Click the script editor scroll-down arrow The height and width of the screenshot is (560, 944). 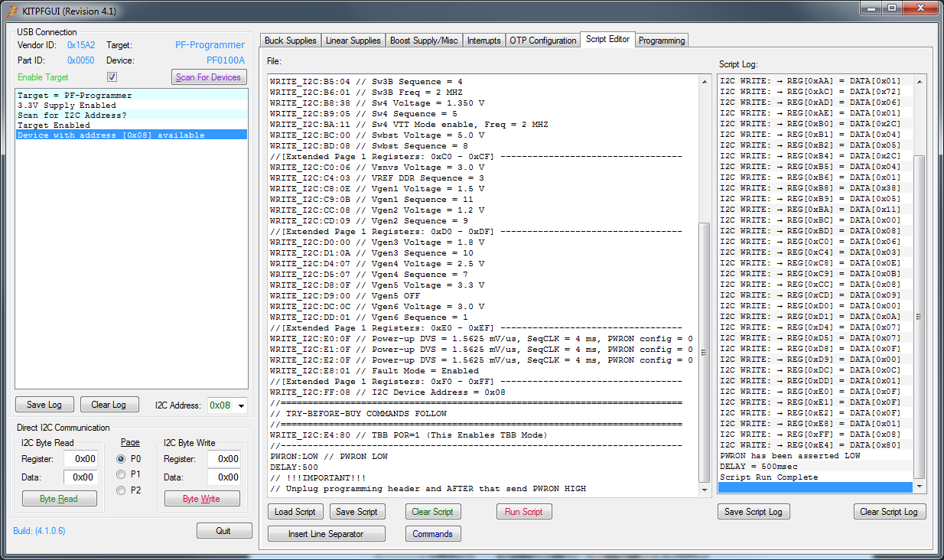coord(705,490)
